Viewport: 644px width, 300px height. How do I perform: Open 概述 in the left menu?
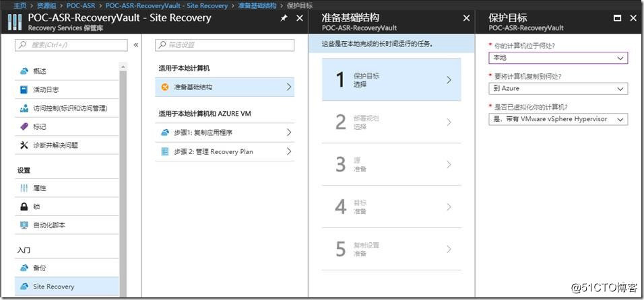click(x=67, y=71)
